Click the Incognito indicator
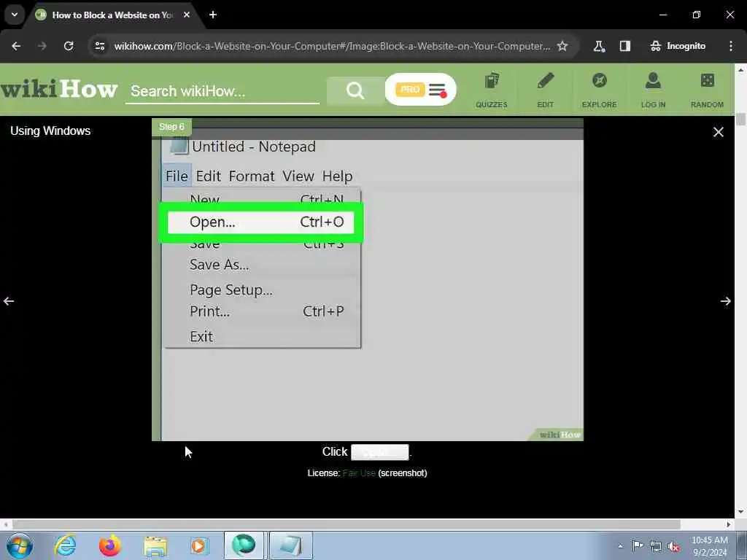Image resolution: width=747 pixels, height=560 pixels. coord(678,46)
